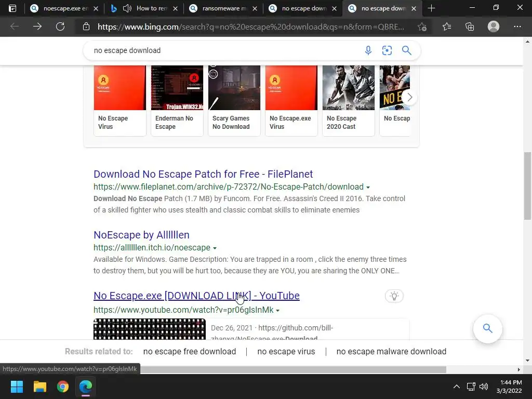Click horizontal scrollbar right arrow

[518, 369]
